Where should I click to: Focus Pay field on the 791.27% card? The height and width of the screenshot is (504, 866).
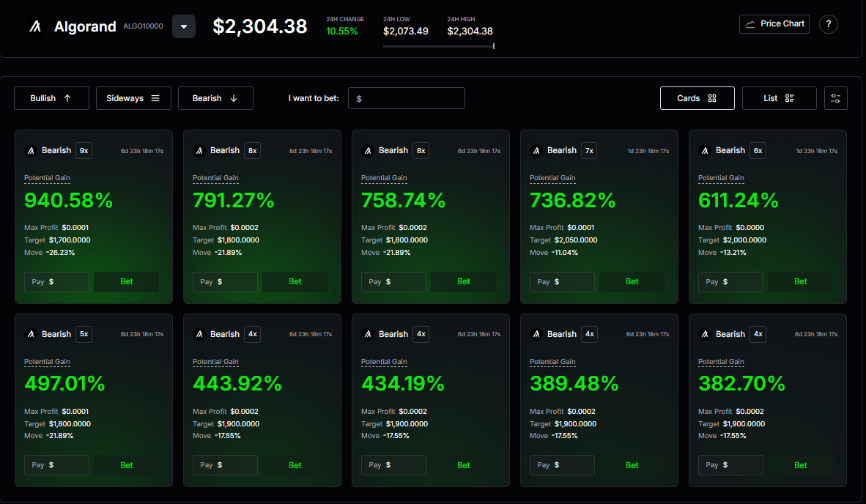(225, 281)
